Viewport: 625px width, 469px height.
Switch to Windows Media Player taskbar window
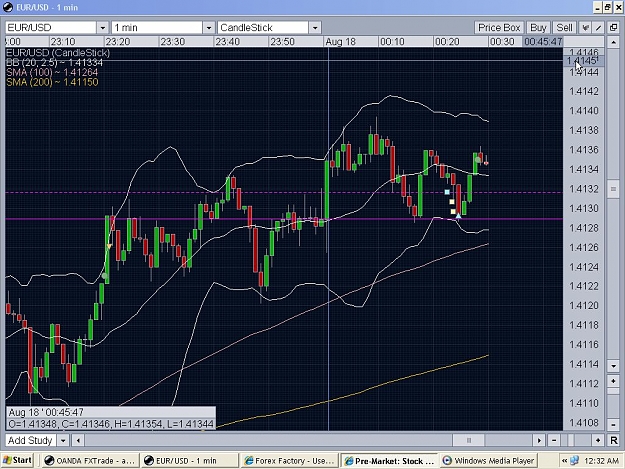click(488, 461)
